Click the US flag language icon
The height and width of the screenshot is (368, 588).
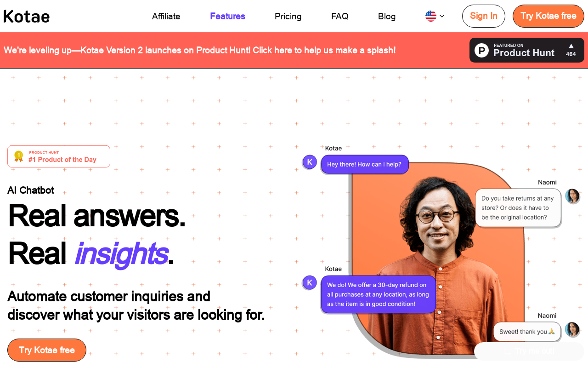tap(431, 16)
